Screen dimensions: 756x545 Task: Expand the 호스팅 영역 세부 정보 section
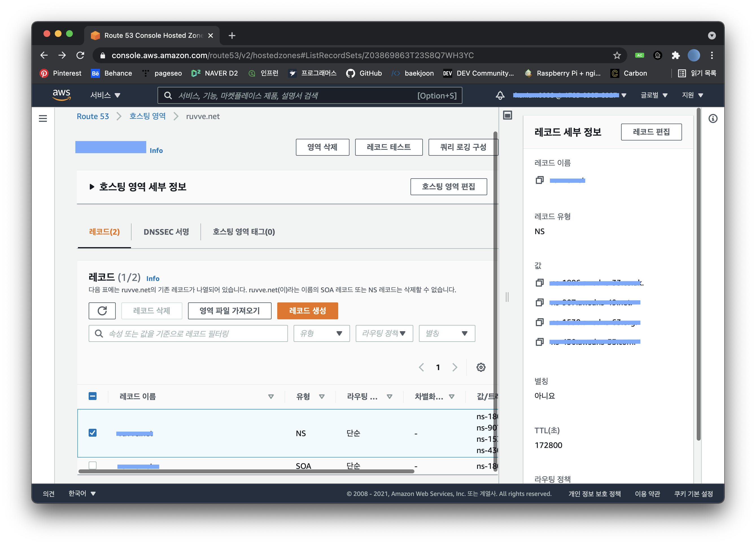pos(92,187)
